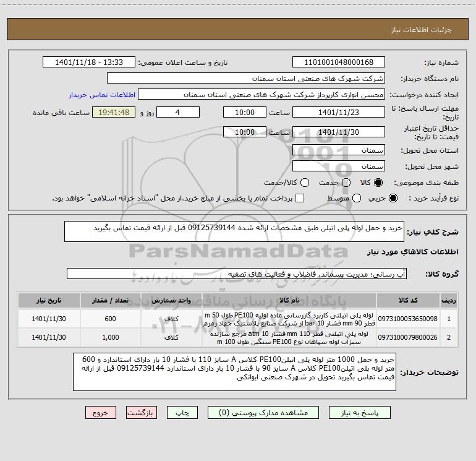Click the 90 mm pipe item name cell
Image resolution: width=476 pixels, height=461 pixels.
[x=289, y=319]
